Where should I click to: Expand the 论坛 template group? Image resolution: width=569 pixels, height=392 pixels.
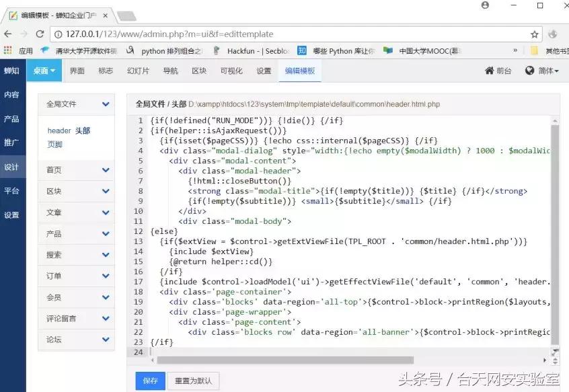click(76, 340)
